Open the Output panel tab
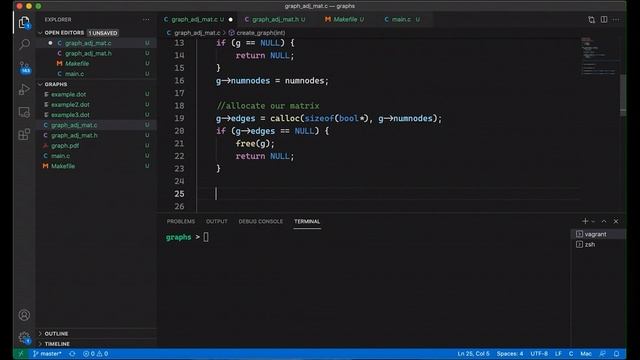The height and width of the screenshot is (360, 640). click(x=217, y=221)
